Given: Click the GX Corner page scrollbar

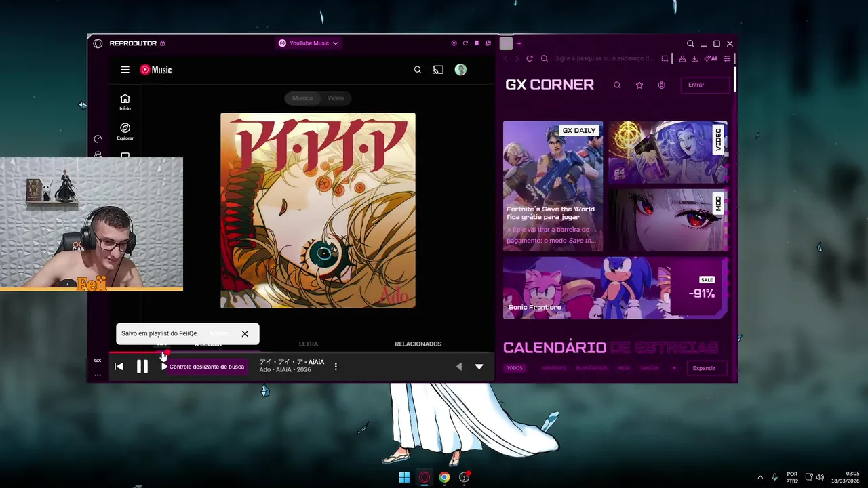Looking at the screenshot, I should click(x=735, y=80).
